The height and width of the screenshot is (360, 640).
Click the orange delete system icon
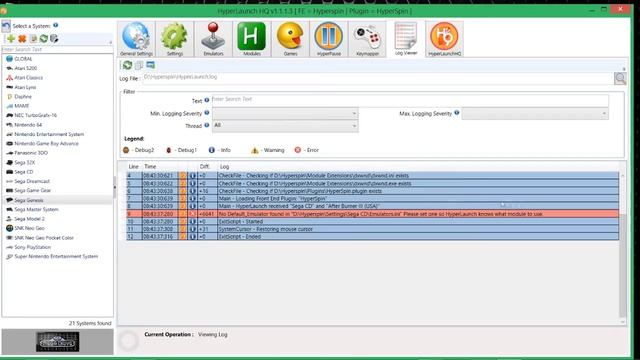click(22, 39)
